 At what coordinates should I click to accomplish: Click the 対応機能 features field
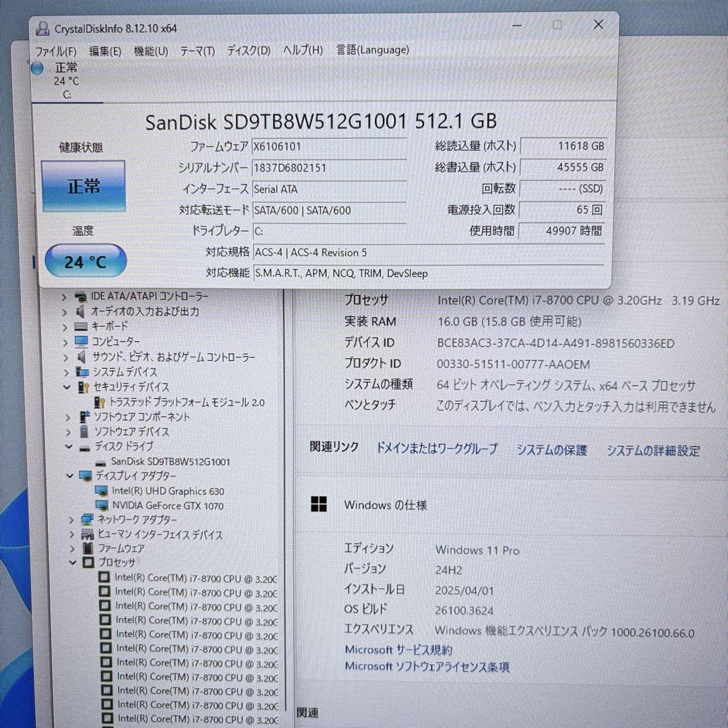pos(429,273)
